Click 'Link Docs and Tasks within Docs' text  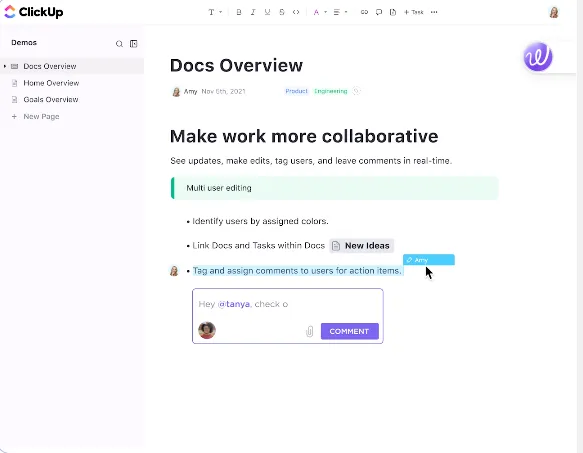click(258, 245)
